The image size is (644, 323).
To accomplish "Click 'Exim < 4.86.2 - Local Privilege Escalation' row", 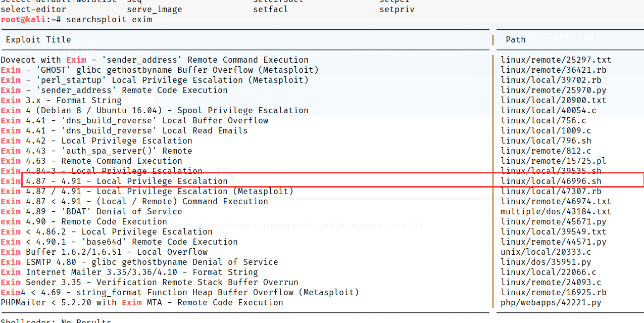I will tap(107, 232).
